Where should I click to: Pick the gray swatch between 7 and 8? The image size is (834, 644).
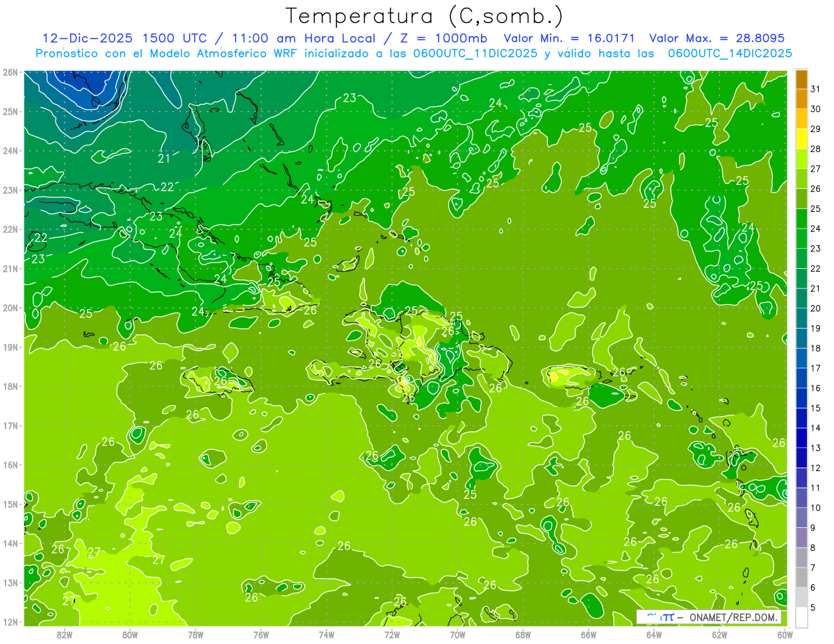click(x=801, y=557)
